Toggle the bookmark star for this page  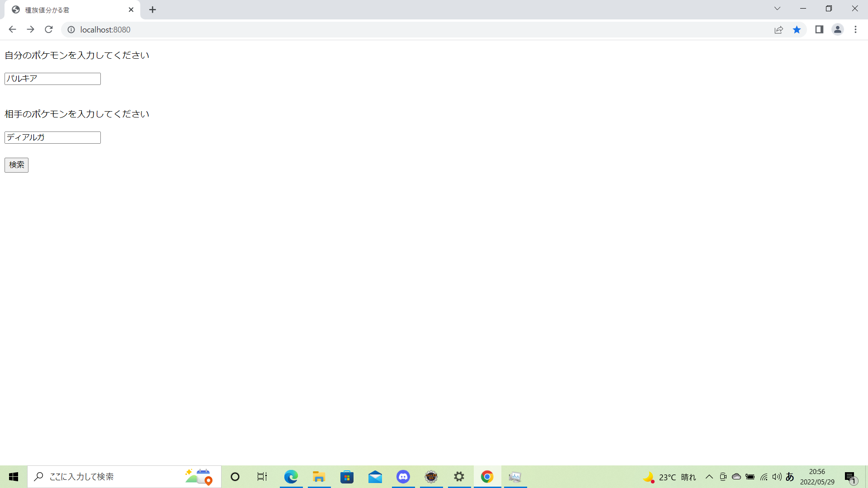click(797, 29)
